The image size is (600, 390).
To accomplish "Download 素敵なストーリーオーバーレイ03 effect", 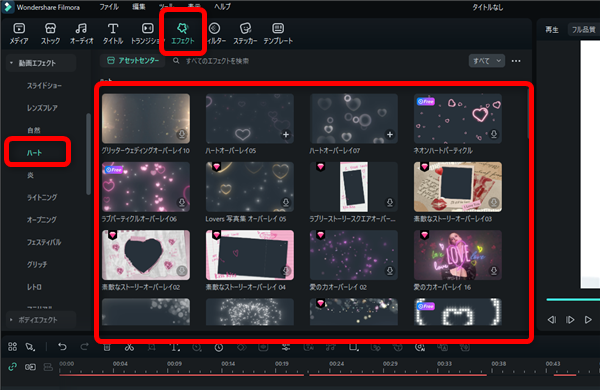I will pyautogui.click(x=494, y=202).
